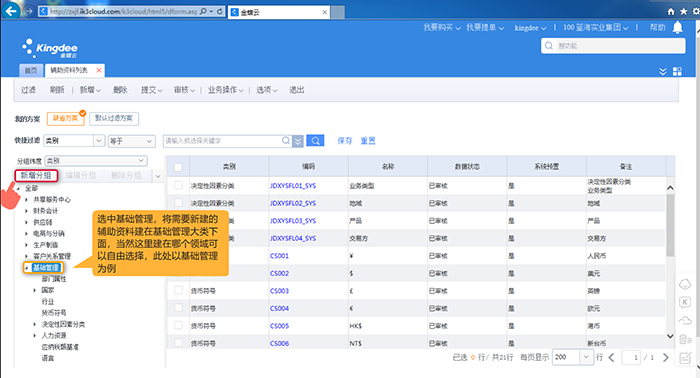Click the magnifier icon in function search box
This screenshot has width=700, height=378.
pos(549,46)
